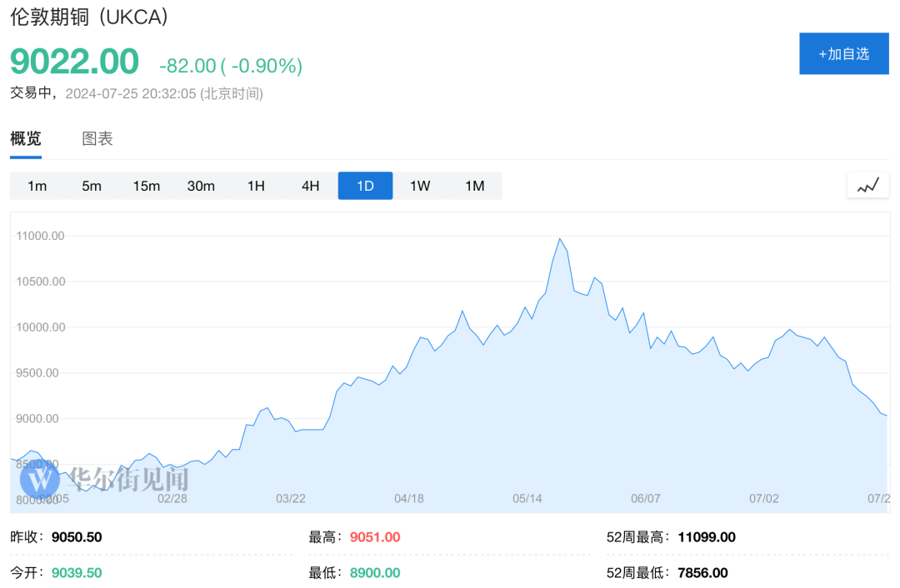The width and height of the screenshot is (900, 588).
Task: Select the 5m timeframe interval
Action: click(92, 186)
